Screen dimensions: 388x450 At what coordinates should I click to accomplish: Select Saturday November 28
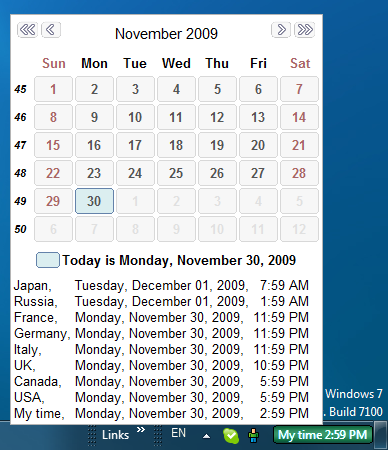tap(299, 173)
